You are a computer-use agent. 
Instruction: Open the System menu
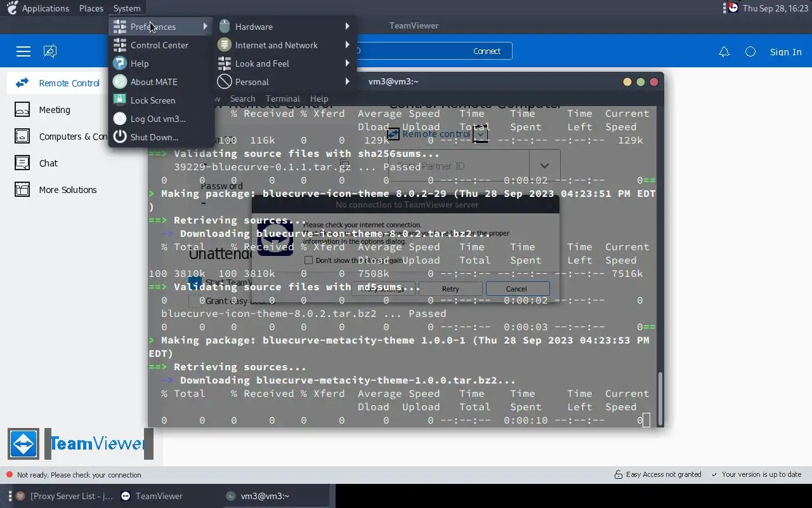coord(127,8)
